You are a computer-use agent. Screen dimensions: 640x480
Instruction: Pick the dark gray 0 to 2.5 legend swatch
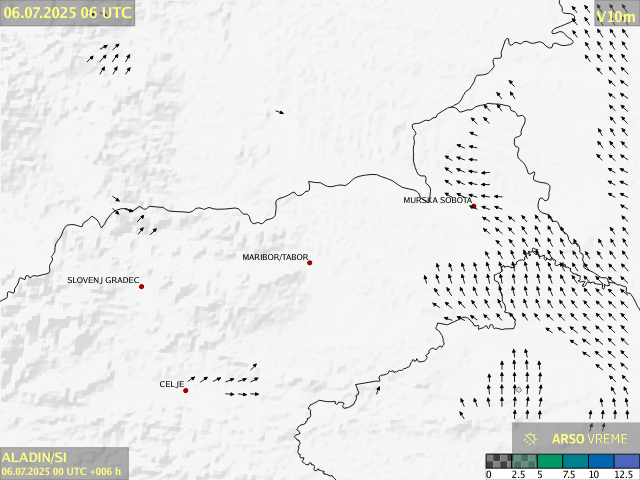pyautogui.click(x=498, y=461)
